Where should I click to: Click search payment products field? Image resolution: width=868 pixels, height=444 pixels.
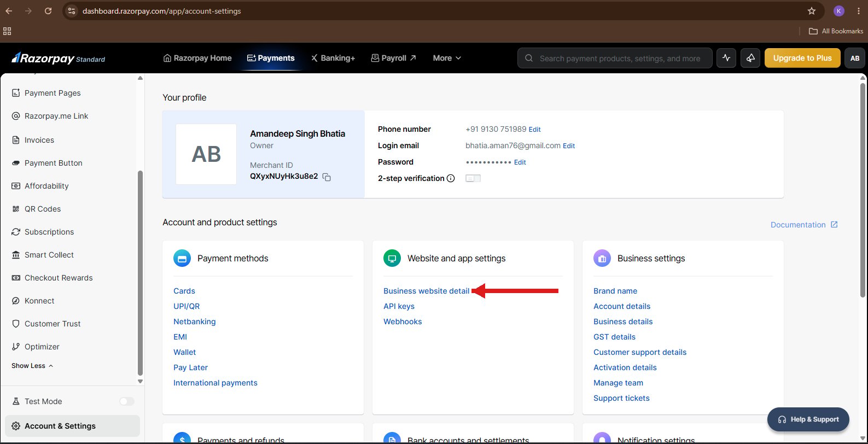(x=615, y=58)
